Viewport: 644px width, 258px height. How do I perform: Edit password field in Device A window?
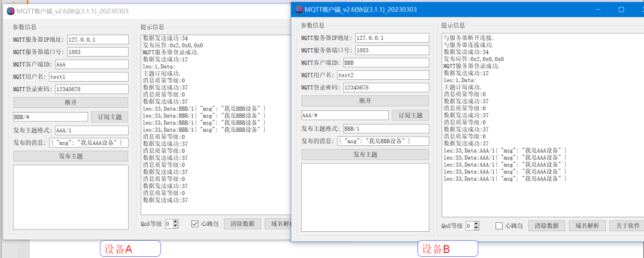pyautogui.click(x=92, y=89)
